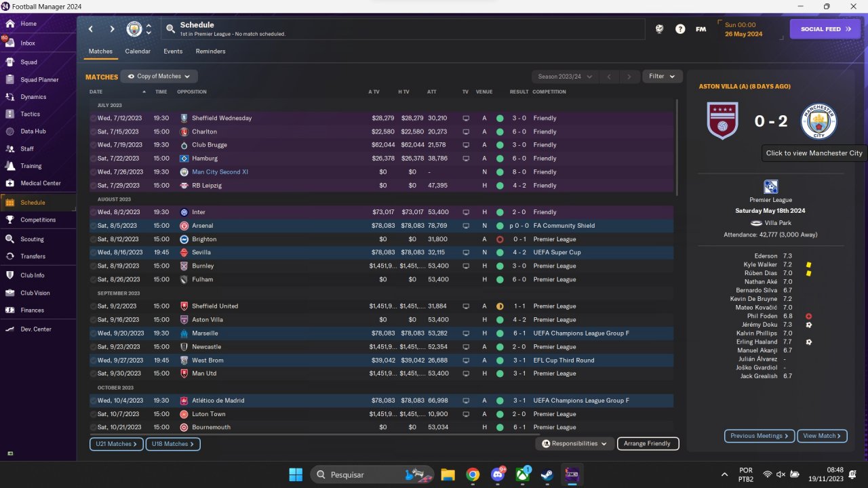The width and height of the screenshot is (868, 488).
Task: Toggle the selection circle on the Burnley row
Action: [94, 266]
